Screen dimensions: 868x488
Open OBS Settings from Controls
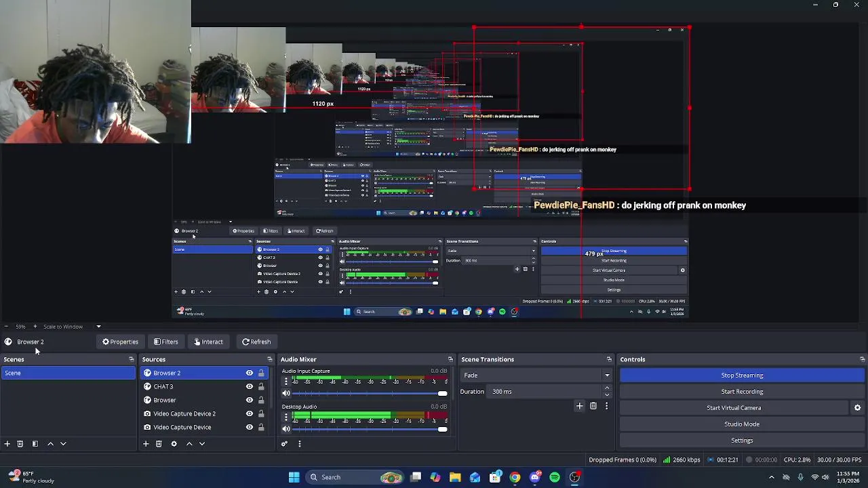742,441
